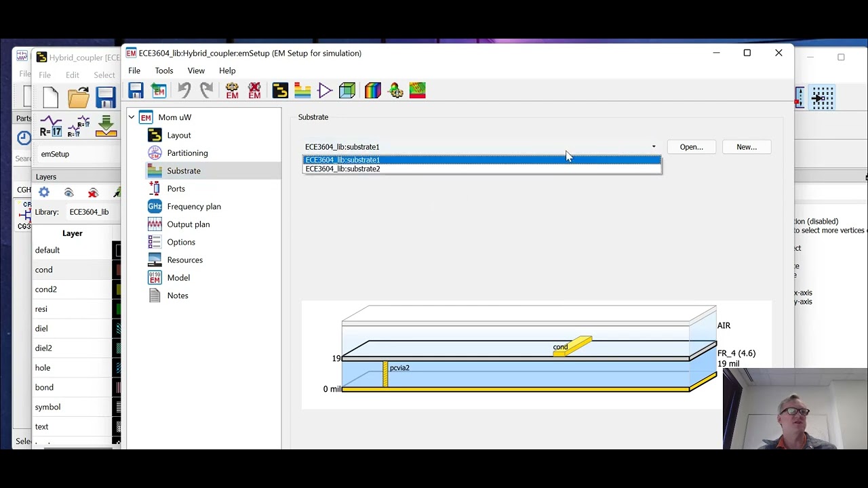This screenshot has width=868, height=488.
Task: Open Options in the setup tree
Action: pos(181,242)
